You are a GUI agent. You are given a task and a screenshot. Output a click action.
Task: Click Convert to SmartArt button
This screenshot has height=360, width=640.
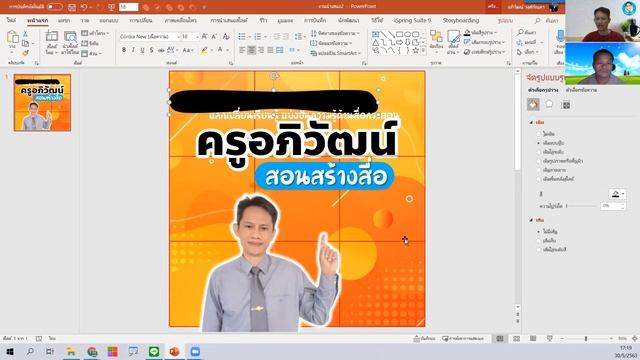[336, 53]
